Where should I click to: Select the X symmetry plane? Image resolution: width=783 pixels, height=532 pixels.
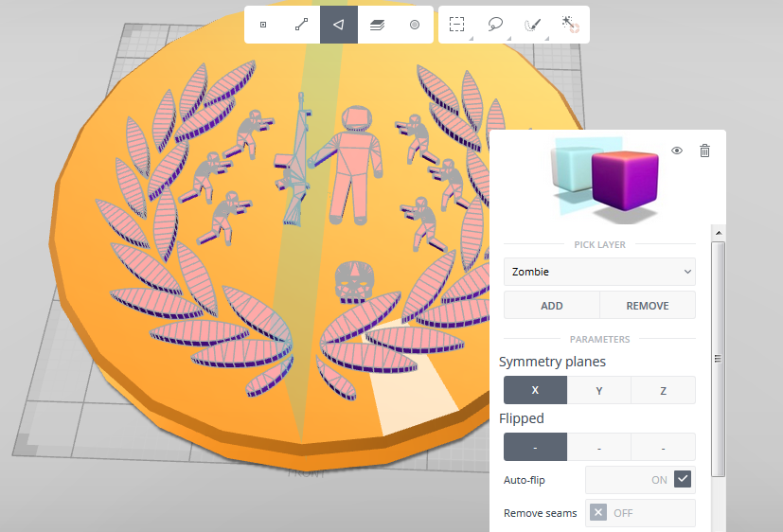[535, 390]
